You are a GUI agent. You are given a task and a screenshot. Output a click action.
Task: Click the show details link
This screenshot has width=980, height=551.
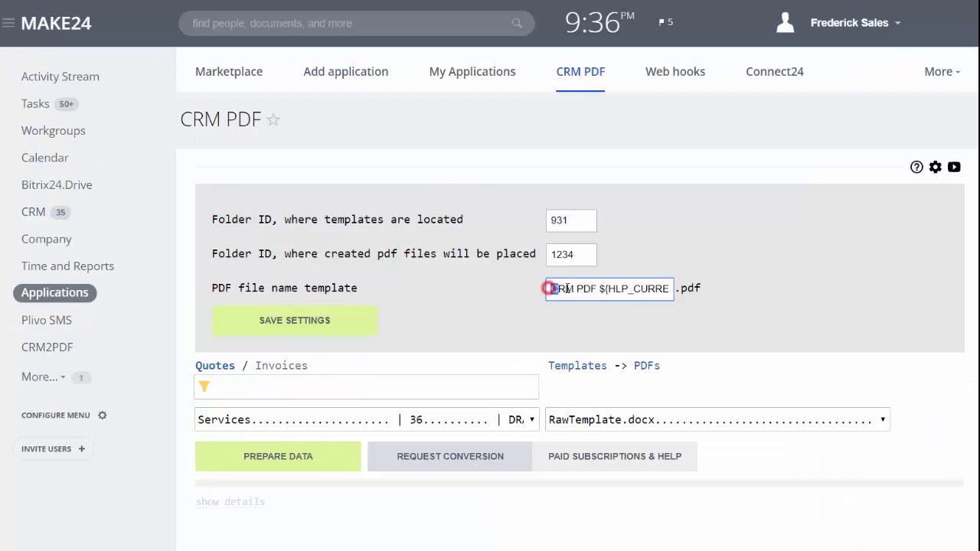coord(230,502)
